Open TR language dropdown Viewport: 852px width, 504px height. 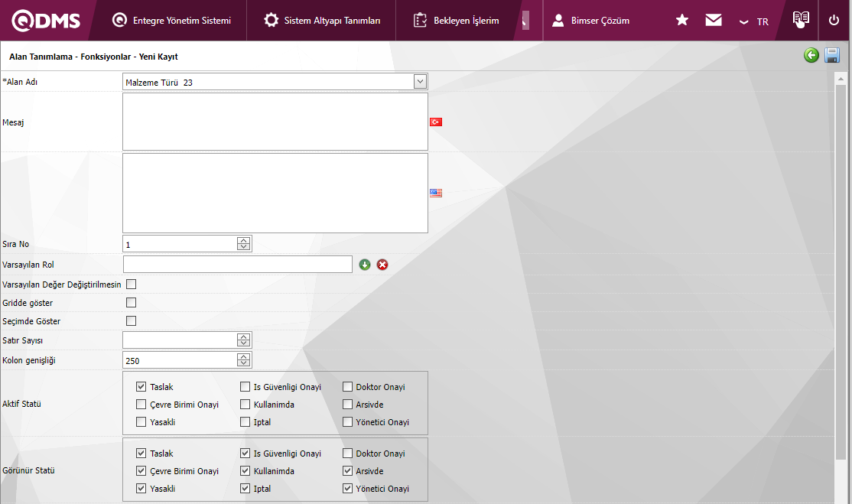coord(754,21)
